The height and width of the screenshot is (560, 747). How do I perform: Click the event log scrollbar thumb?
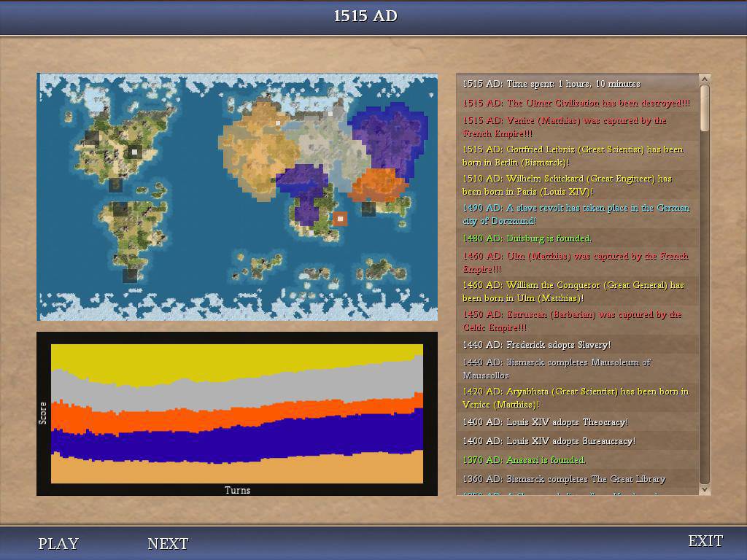click(705, 108)
